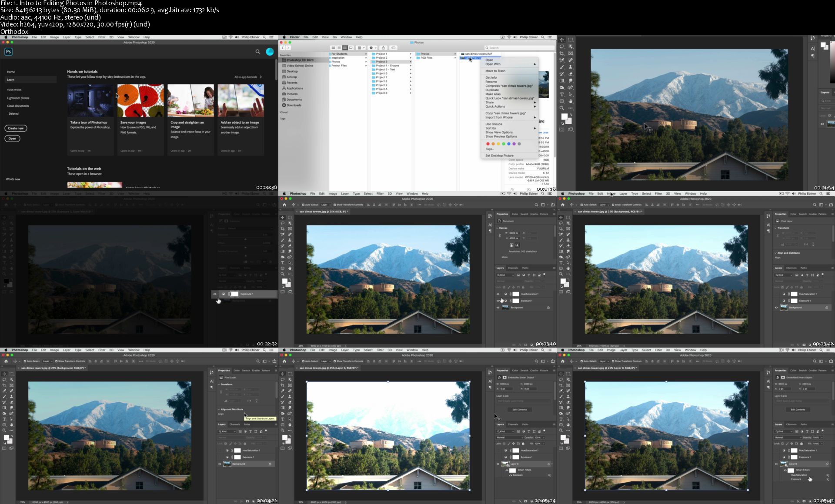
Task: Hide the Background layer in 00:03:10 frame
Action: pos(498,308)
